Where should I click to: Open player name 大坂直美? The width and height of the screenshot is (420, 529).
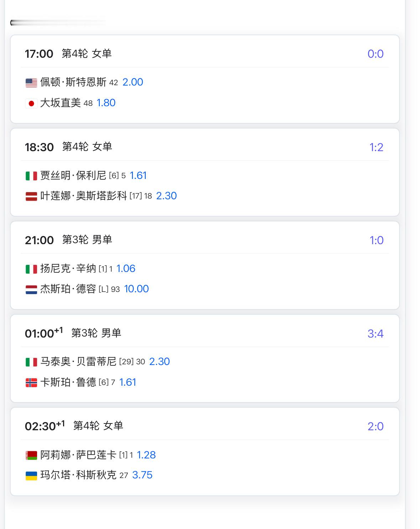point(61,103)
